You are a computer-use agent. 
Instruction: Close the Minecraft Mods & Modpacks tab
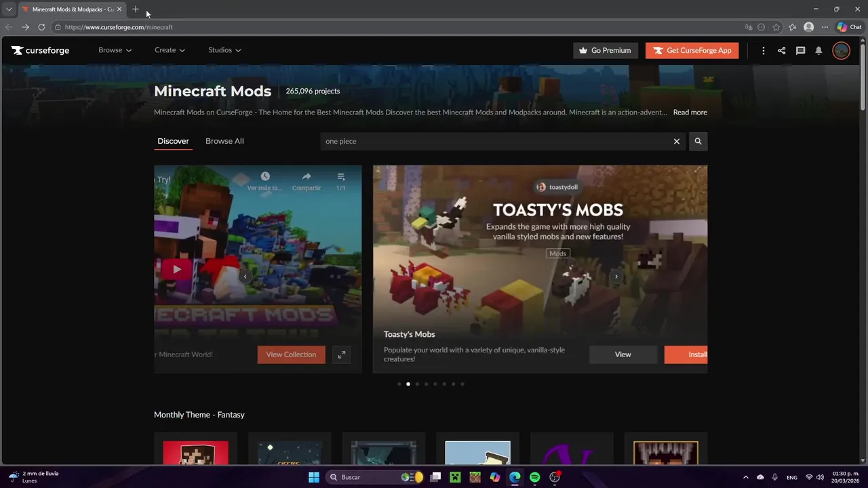[119, 9]
